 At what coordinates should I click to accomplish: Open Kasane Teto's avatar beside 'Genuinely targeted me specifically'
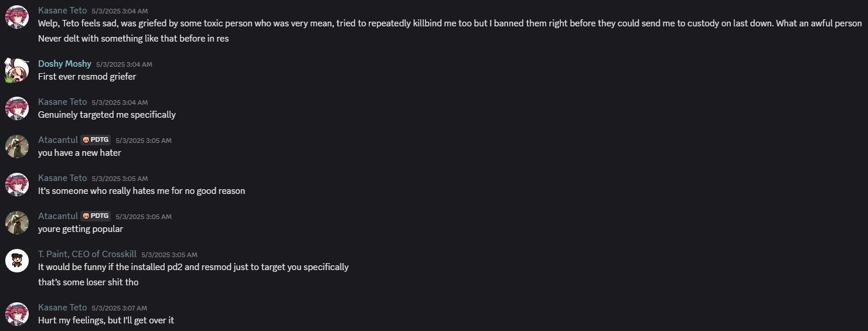[17, 108]
